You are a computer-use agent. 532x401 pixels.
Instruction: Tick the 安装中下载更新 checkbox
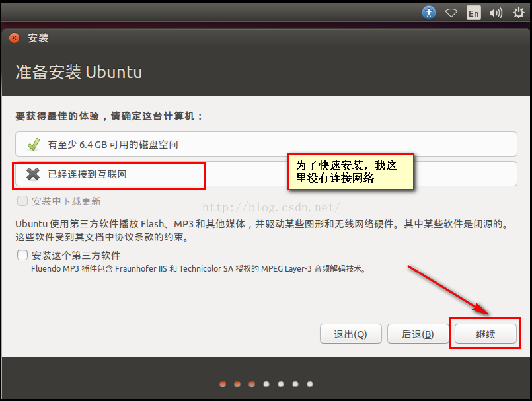(22, 201)
